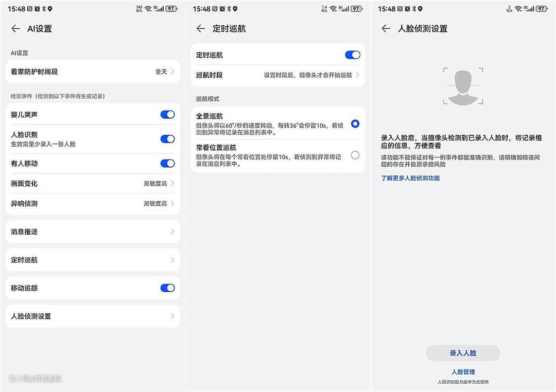Screen dimensions: 556x392
Task: Open 异响侦测 sensitivity setting
Action: [x=93, y=204]
